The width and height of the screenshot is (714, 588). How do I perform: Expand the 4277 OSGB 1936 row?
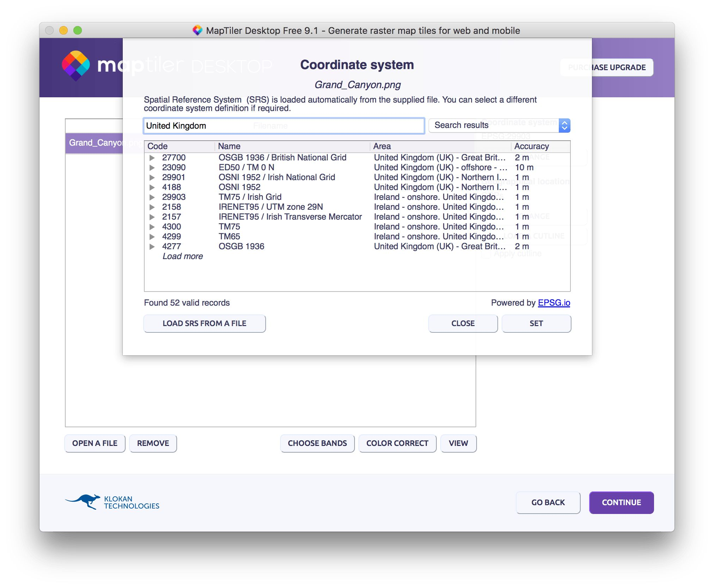[152, 246]
